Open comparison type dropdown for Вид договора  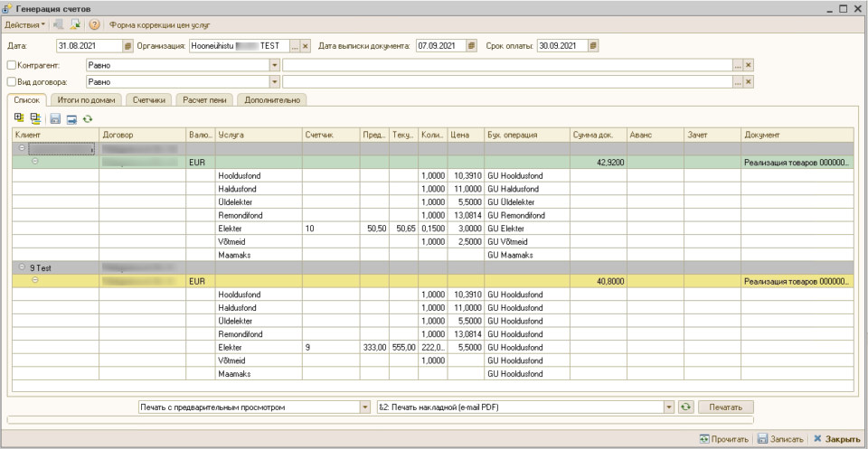pos(275,82)
